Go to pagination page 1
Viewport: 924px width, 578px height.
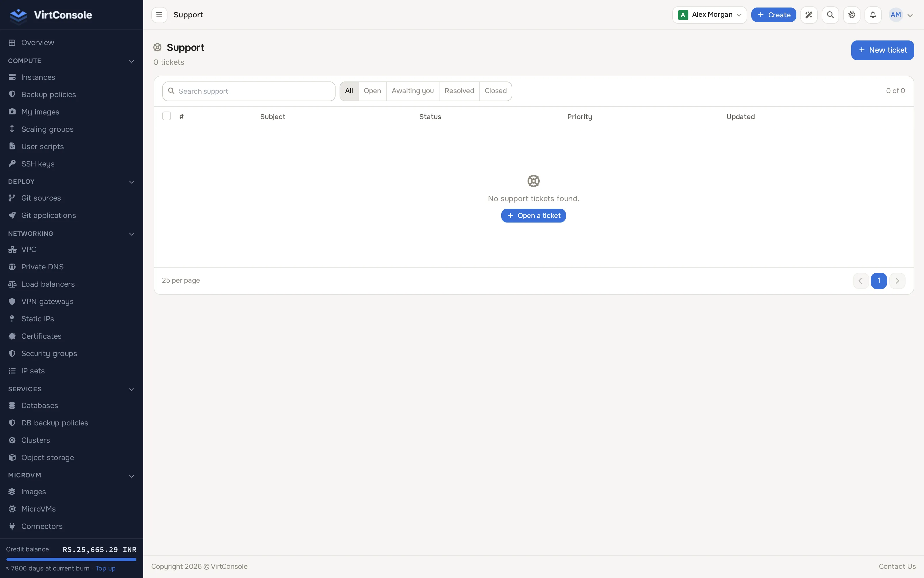[x=879, y=281]
